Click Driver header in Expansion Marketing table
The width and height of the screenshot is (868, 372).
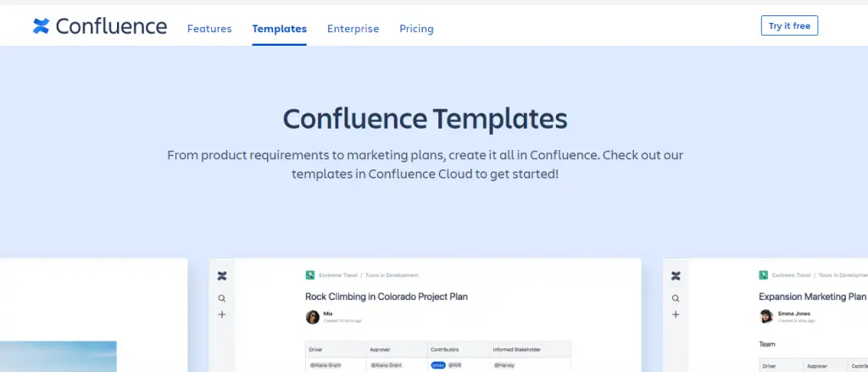click(x=770, y=366)
